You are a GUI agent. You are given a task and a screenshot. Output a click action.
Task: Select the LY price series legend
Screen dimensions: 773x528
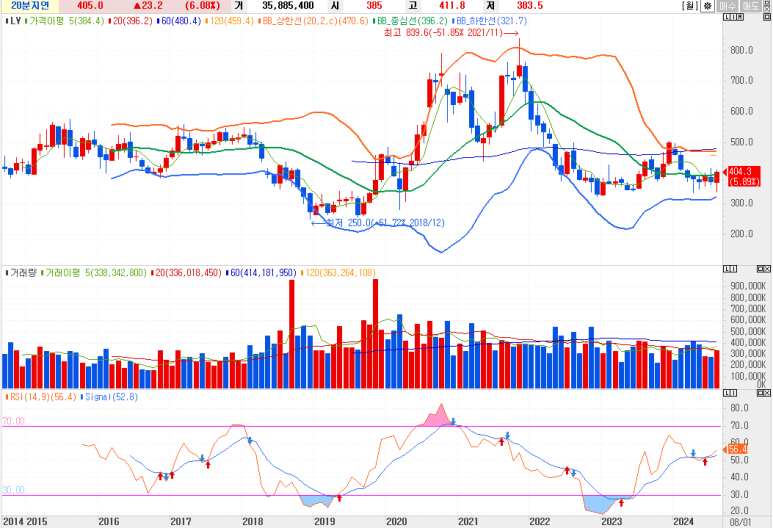(13, 21)
